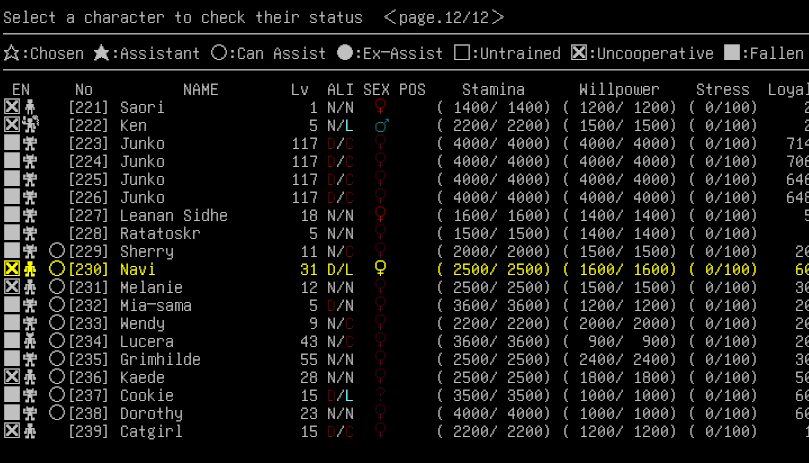The width and height of the screenshot is (809, 463).
Task: Click the figure icon on Catgirl's row
Action: pyautogui.click(x=30, y=431)
